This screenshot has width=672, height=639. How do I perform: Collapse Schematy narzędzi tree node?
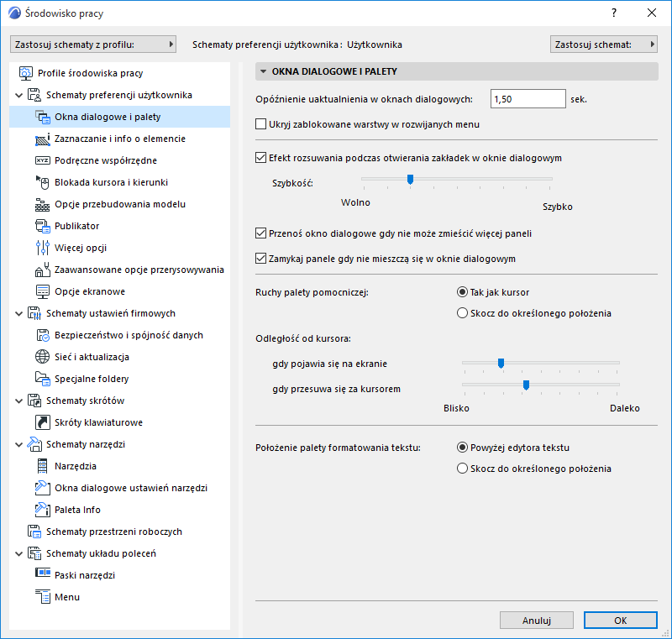click(18, 445)
